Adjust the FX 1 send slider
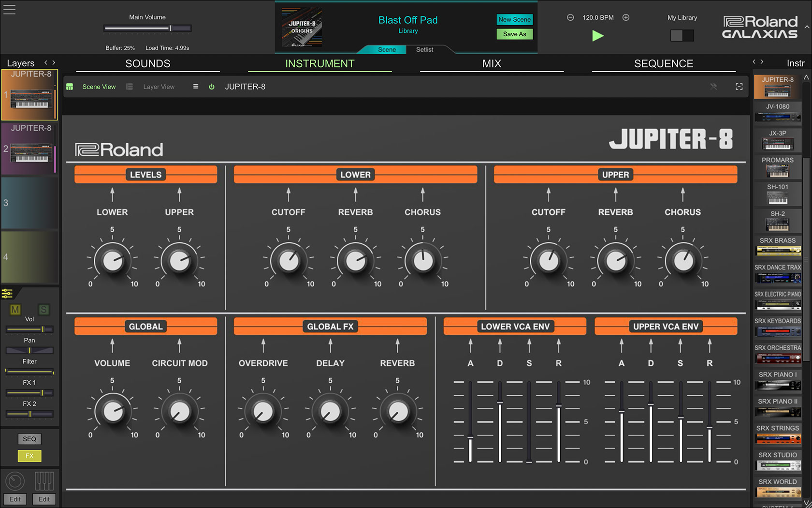Image resolution: width=812 pixels, height=508 pixels. (x=29, y=393)
